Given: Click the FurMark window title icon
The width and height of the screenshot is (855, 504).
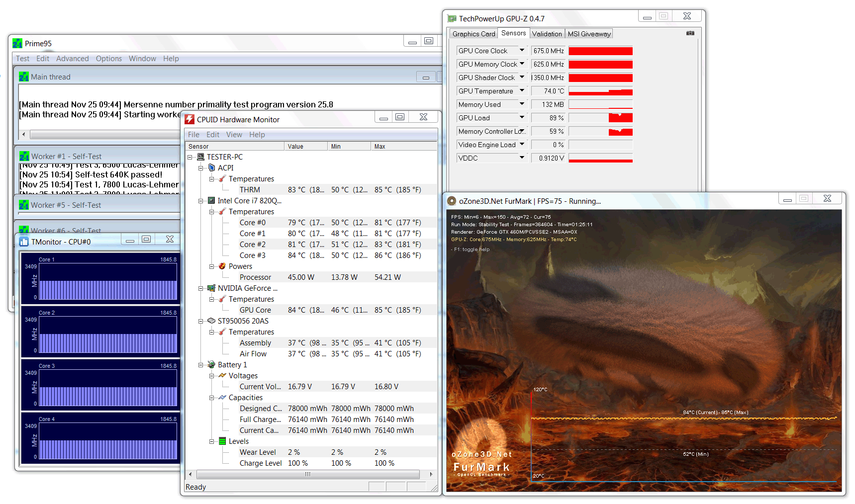Looking at the screenshot, I should 452,201.
